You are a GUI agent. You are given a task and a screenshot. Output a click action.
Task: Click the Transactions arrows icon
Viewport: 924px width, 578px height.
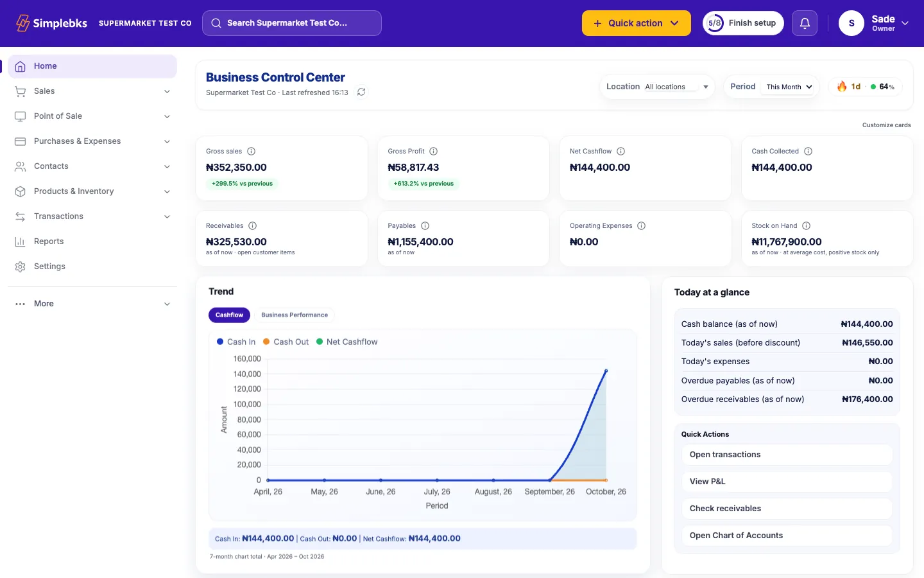21,216
